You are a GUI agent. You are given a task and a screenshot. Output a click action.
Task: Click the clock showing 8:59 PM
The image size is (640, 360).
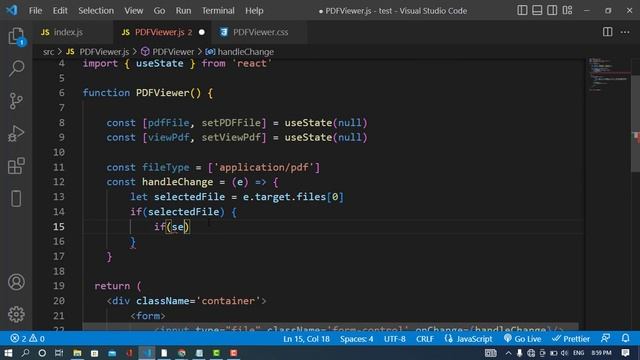tap(602, 353)
